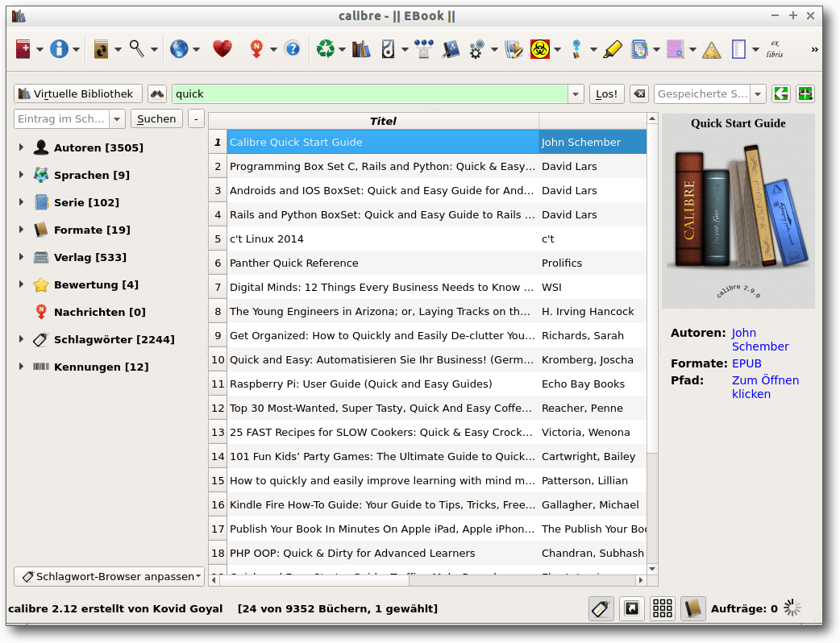Toggle the book details panel button
Viewport: 840px width, 643px height.
[692, 608]
